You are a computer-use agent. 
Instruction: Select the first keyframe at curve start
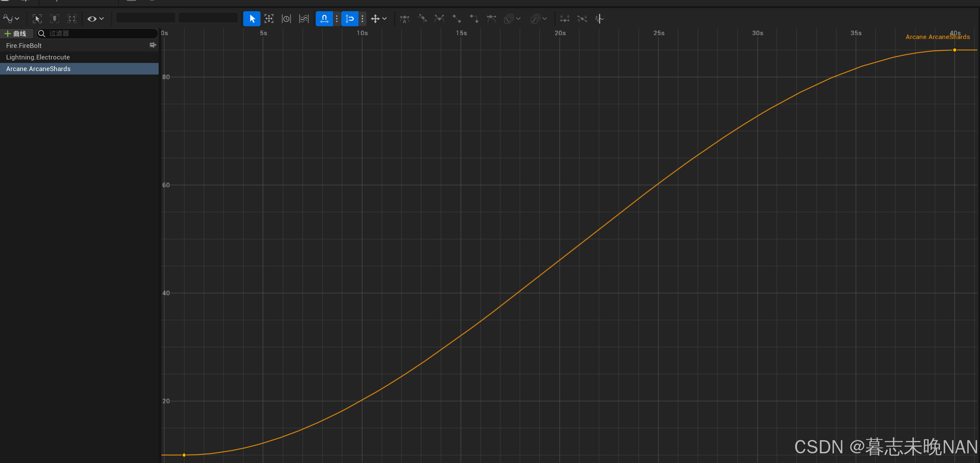pos(184,455)
